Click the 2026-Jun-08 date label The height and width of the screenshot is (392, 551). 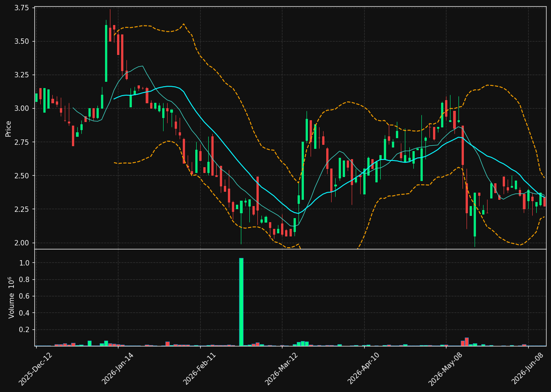pos(528,369)
